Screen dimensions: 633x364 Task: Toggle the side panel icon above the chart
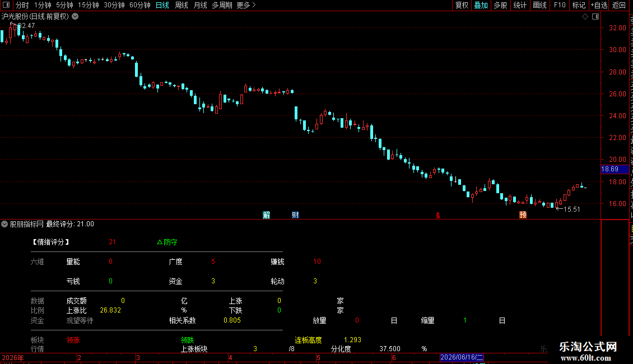tap(595, 17)
